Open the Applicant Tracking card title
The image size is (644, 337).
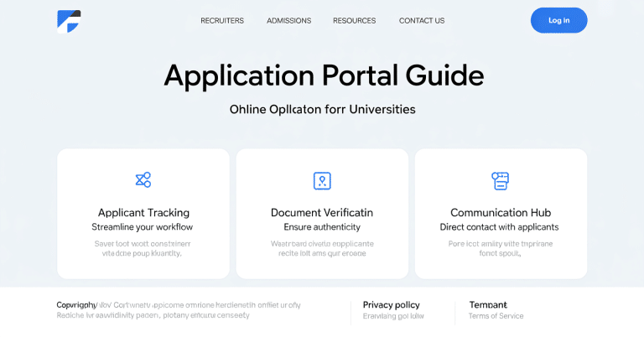(143, 213)
